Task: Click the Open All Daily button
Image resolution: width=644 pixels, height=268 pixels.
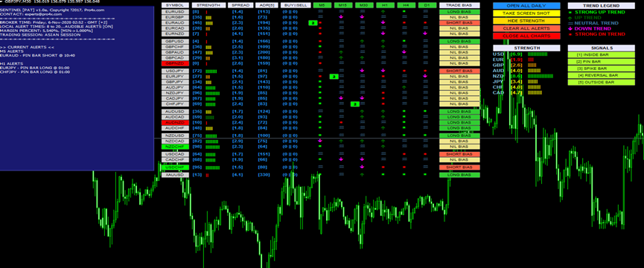Action: pos(526,6)
